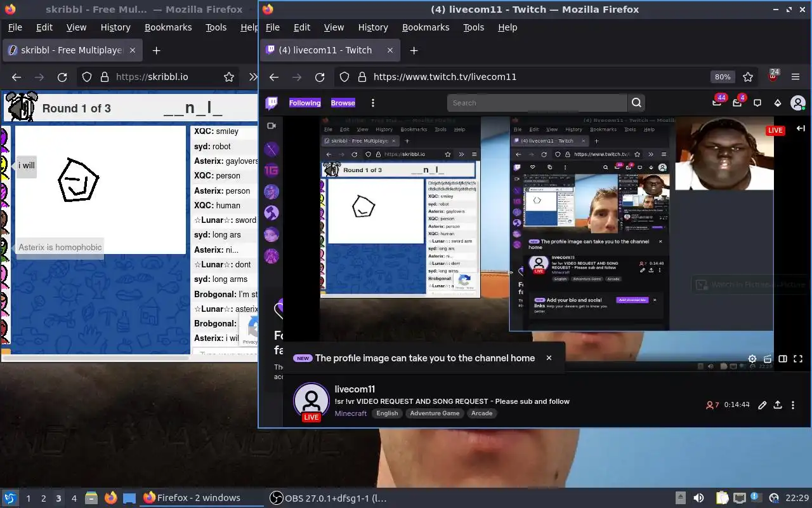Close the skribbl tab
Screen dimensions: 812x508
click(x=133, y=50)
